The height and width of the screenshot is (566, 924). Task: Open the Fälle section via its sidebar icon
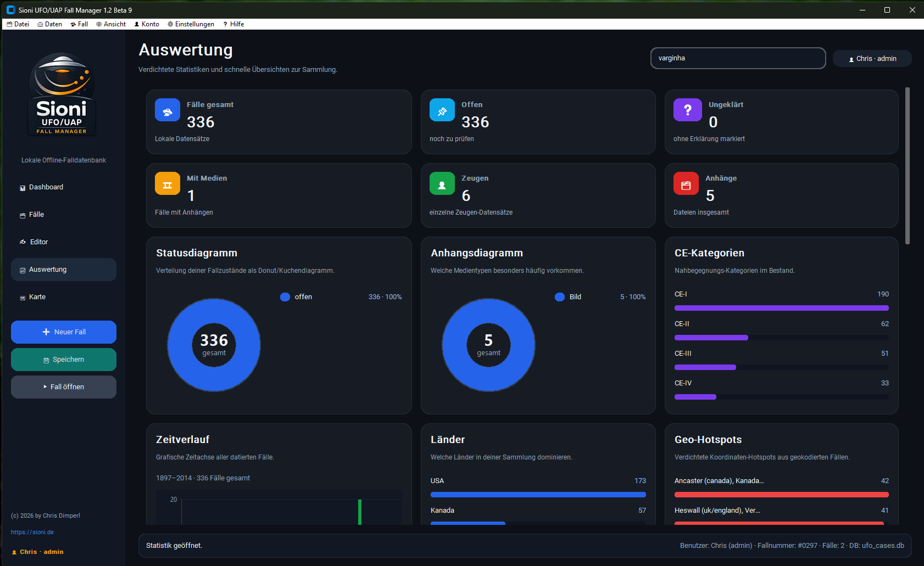click(x=22, y=215)
